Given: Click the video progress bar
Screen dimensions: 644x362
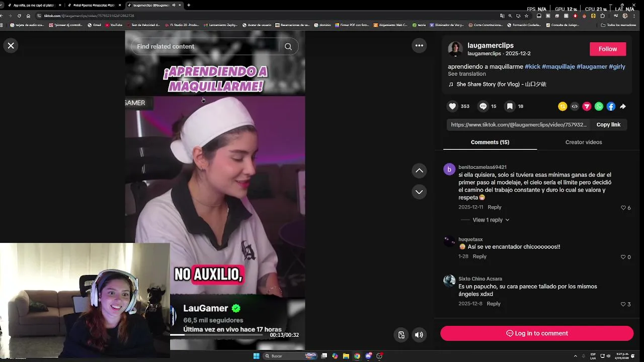Looking at the screenshot, I should coord(216,334).
